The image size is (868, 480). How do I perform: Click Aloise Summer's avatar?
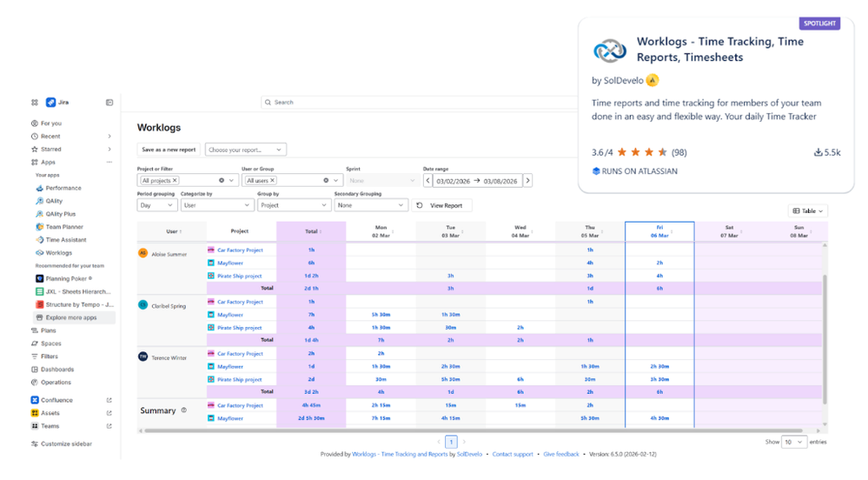tap(142, 253)
